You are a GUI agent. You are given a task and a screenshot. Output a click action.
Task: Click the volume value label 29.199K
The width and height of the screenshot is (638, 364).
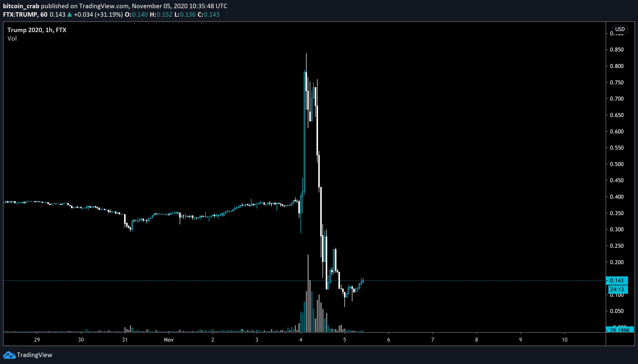click(x=620, y=330)
